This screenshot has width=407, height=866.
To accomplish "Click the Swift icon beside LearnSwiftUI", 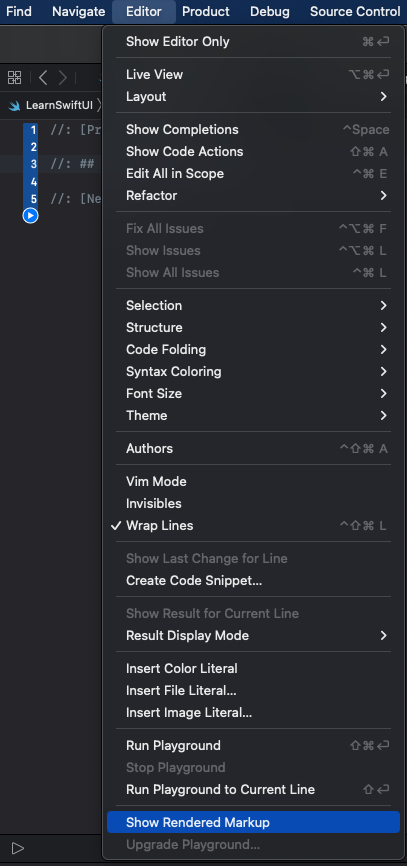I will tap(14, 105).
